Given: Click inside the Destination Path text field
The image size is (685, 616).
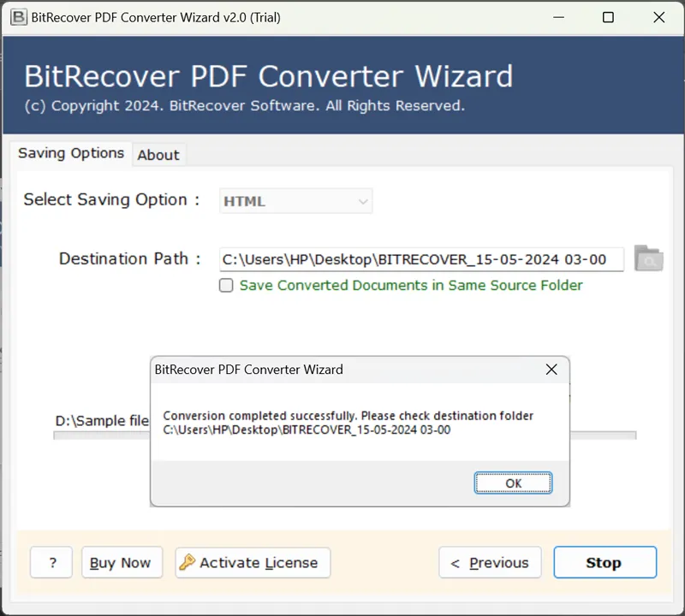Looking at the screenshot, I should [420, 259].
